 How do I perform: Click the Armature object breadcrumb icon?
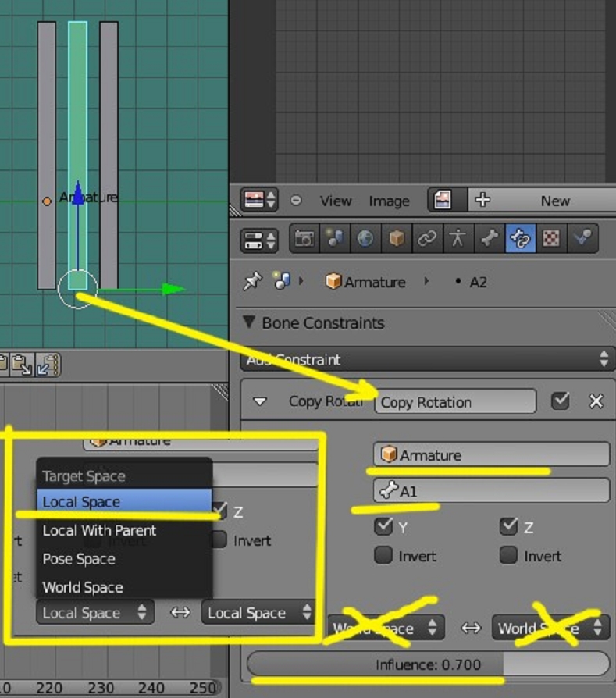[333, 281]
